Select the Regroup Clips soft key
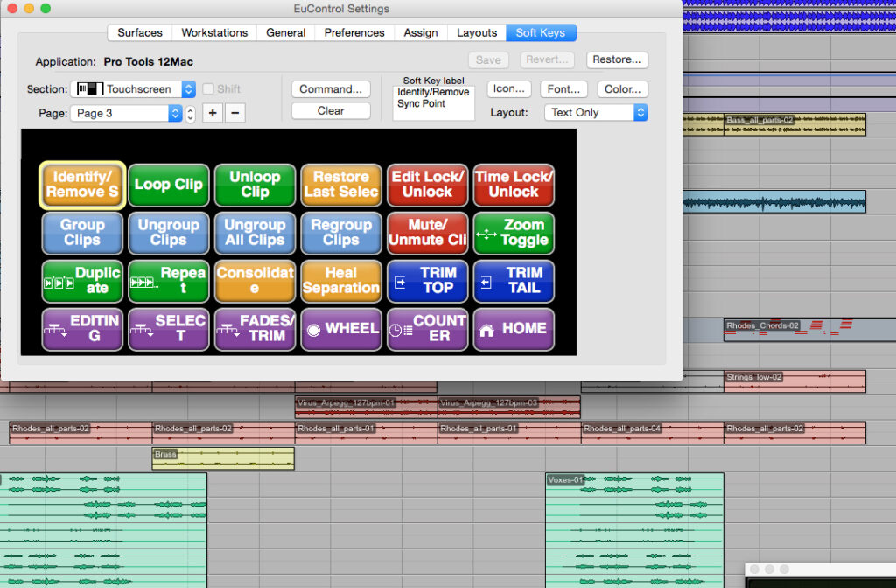This screenshot has width=896, height=588. point(341,233)
